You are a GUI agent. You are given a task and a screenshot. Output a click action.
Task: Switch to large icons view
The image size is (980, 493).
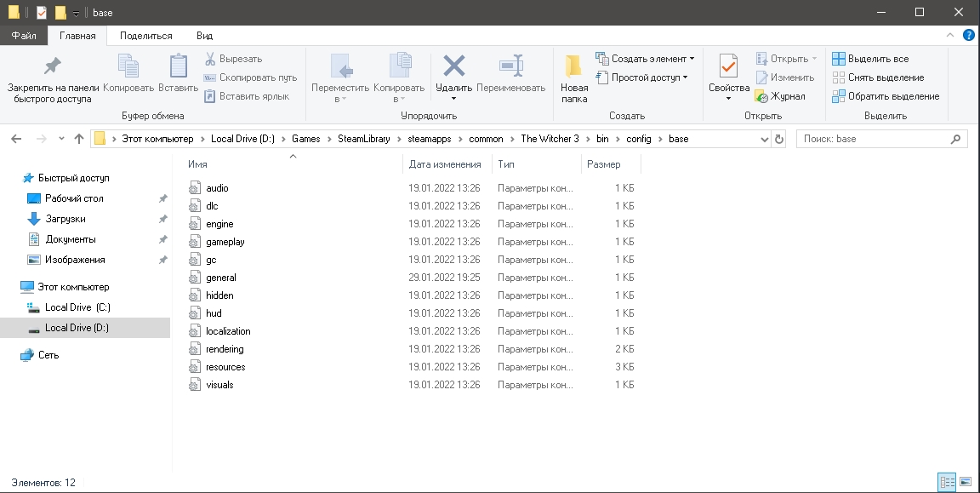965,482
